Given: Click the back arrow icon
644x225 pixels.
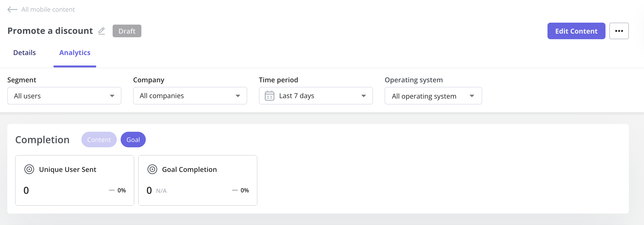Looking at the screenshot, I should [x=12, y=9].
